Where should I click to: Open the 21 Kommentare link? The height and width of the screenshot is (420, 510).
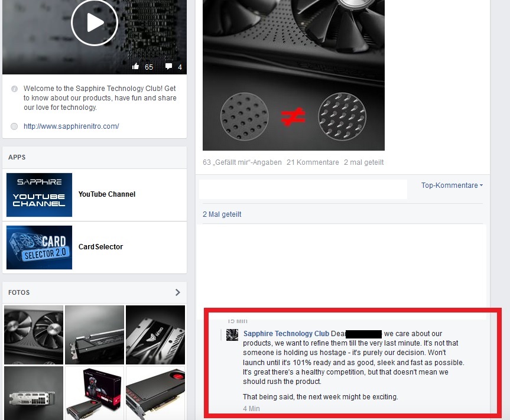click(313, 162)
